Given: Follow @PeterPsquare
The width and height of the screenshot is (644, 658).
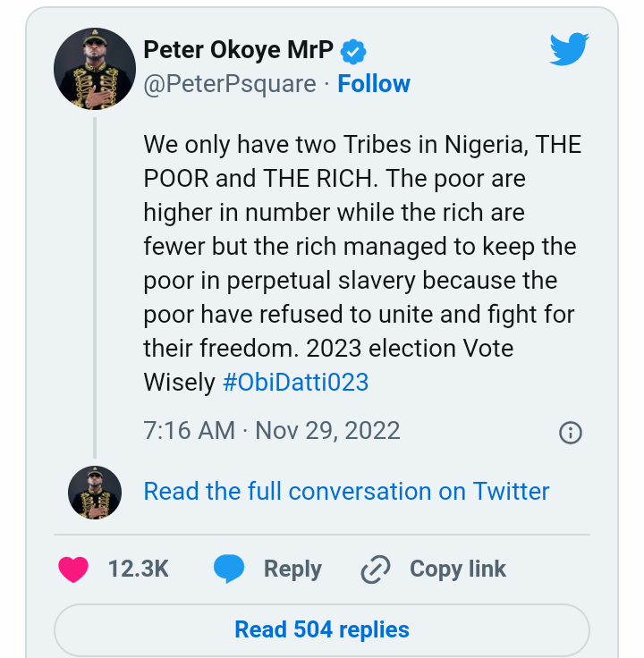Looking at the screenshot, I should (x=374, y=84).
